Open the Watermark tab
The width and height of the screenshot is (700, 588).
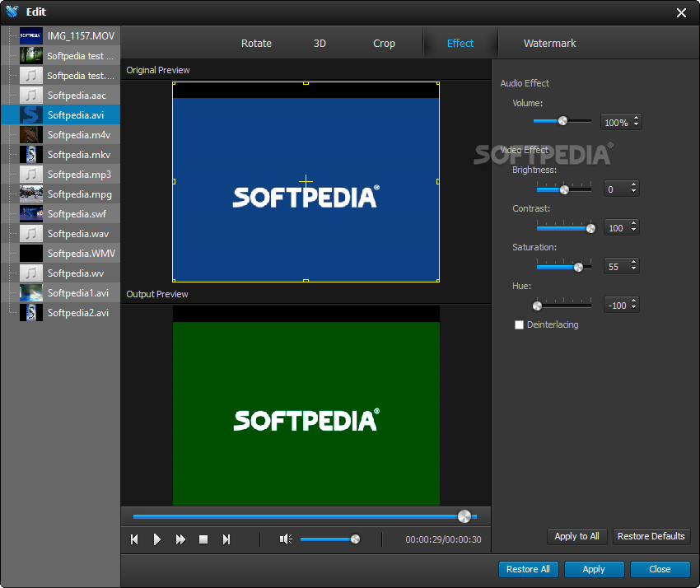[549, 44]
